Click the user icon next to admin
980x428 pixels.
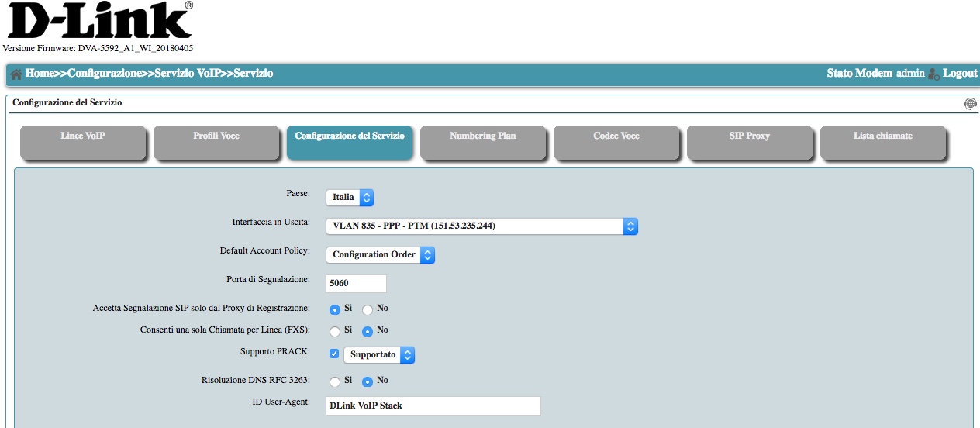pos(933,74)
